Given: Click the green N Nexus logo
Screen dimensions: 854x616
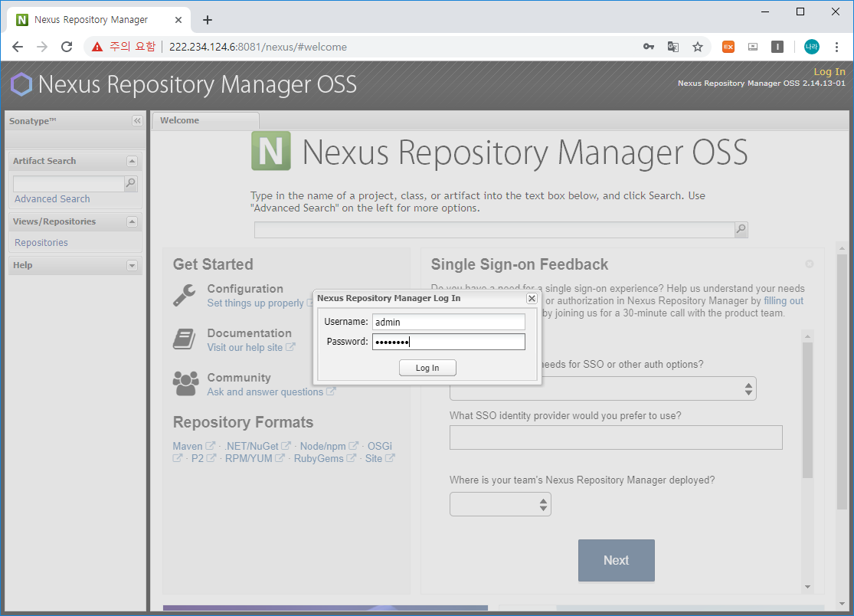Looking at the screenshot, I should tap(270, 151).
